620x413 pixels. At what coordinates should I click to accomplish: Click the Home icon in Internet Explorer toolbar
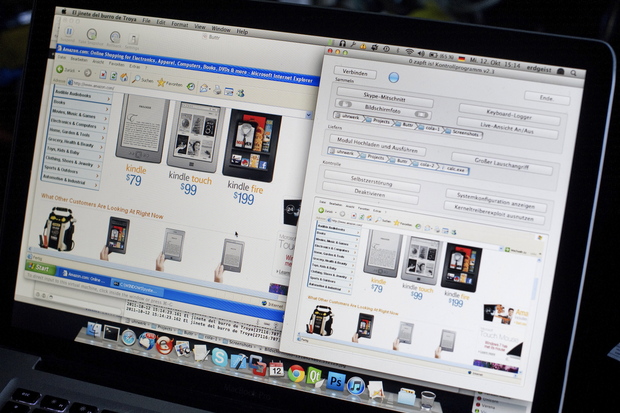[124, 77]
